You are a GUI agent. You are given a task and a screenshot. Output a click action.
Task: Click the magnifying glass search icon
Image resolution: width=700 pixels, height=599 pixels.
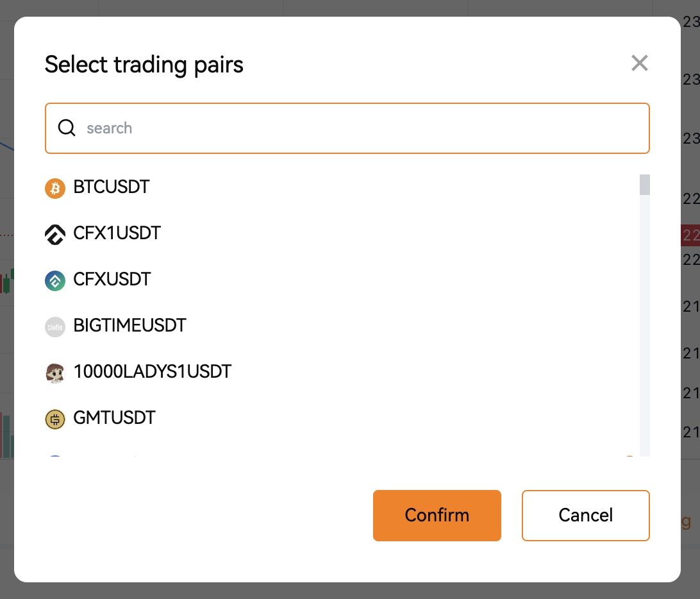click(67, 128)
